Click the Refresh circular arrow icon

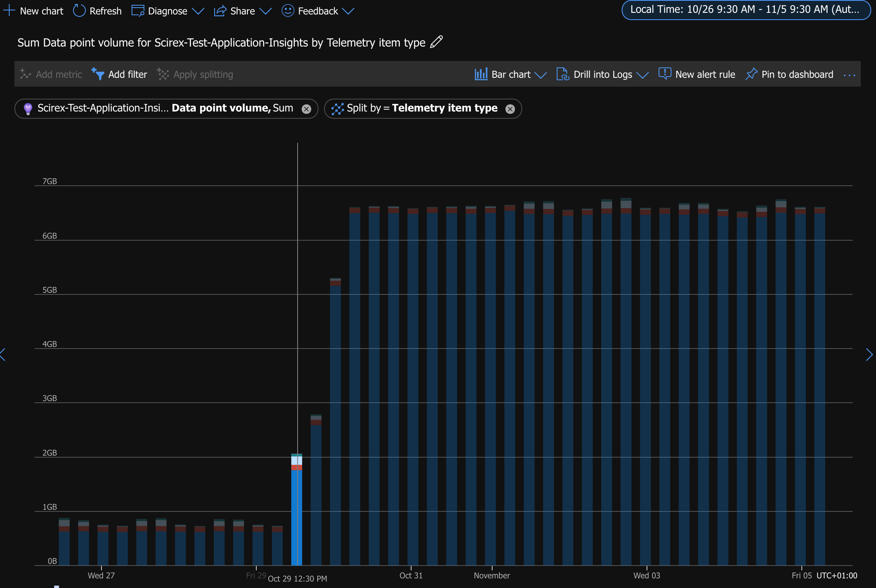point(79,11)
